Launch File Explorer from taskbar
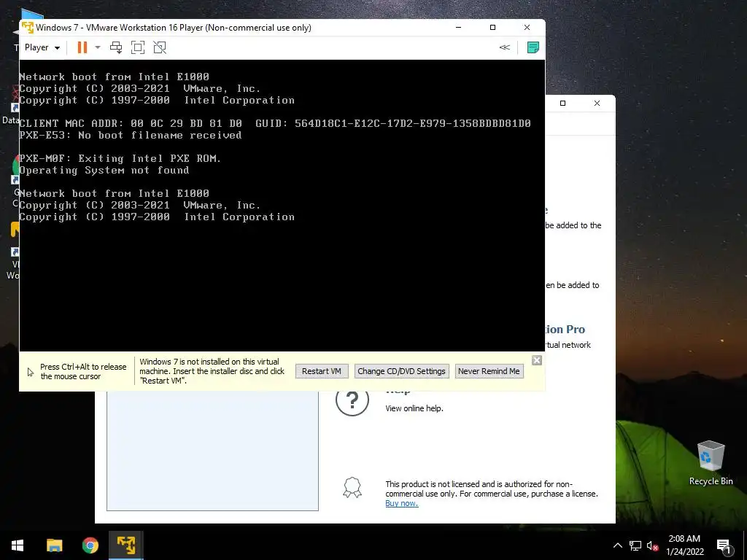Image resolution: width=747 pixels, height=560 pixels. pyautogui.click(x=54, y=545)
